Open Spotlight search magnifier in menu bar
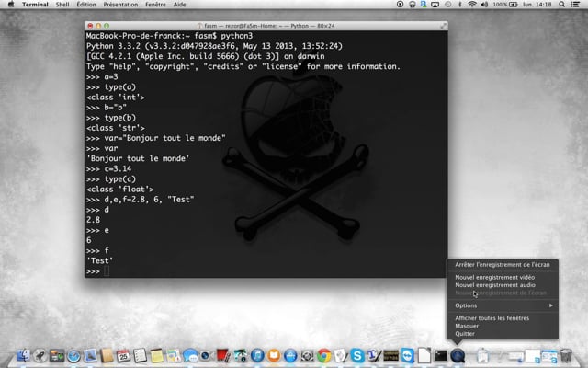This screenshot has width=588, height=368. pyautogui.click(x=561, y=4)
